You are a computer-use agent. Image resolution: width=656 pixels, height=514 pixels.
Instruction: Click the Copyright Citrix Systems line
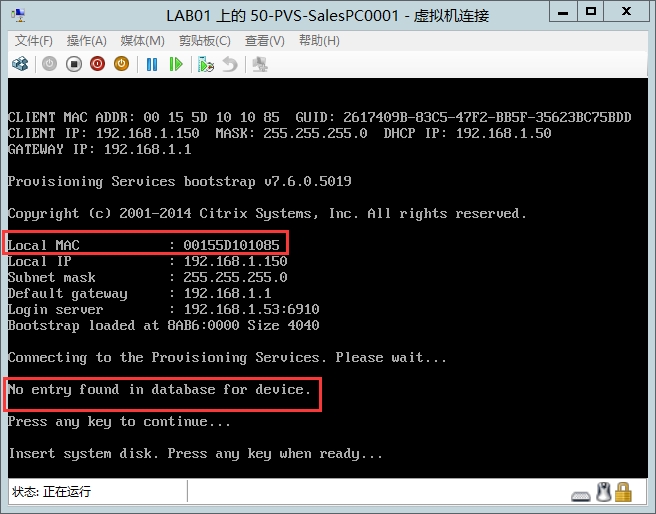point(267,214)
